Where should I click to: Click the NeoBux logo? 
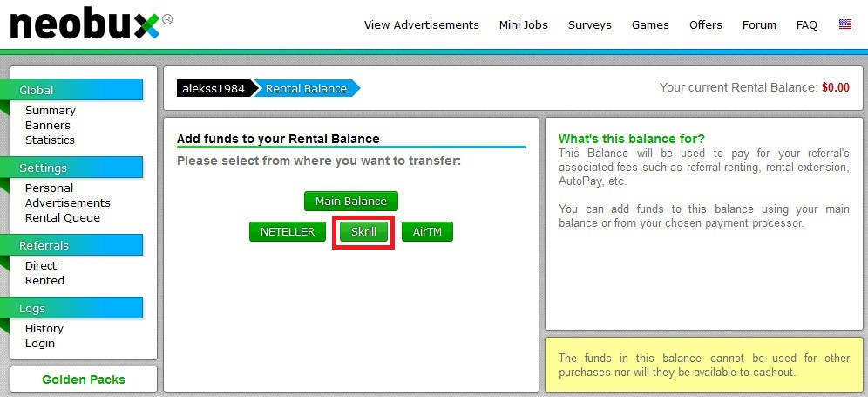(x=85, y=25)
